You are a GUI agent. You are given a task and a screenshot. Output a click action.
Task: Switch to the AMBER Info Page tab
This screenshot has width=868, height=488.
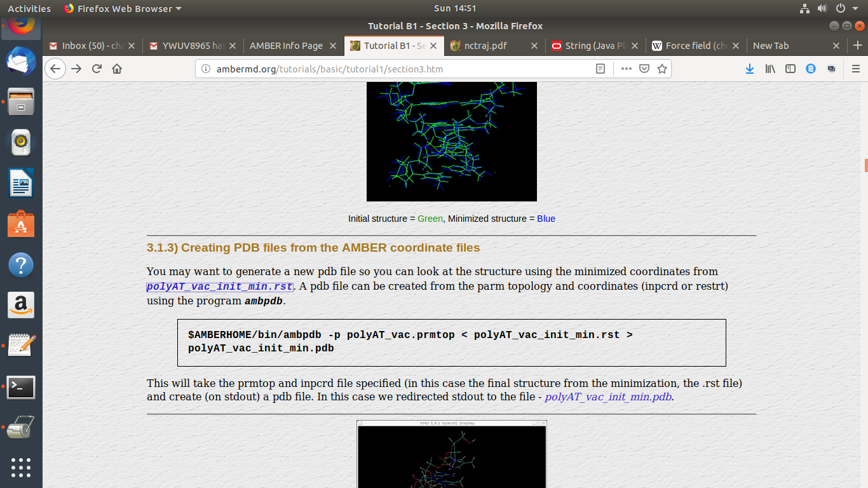[x=286, y=46]
